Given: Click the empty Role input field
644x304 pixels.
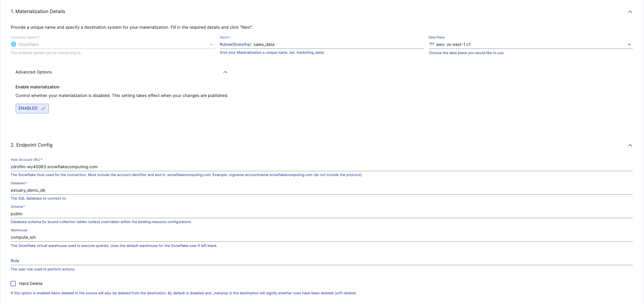Looking at the screenshot, I should click(x=321, y=261).
